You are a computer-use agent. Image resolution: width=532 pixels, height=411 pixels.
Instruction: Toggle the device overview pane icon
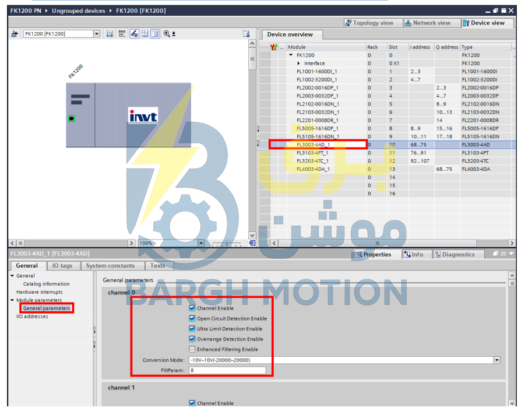[x=155, y=34]
